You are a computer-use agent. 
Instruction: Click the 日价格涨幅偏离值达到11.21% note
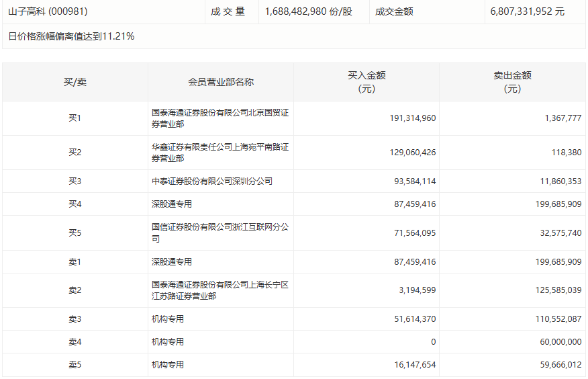71,36
